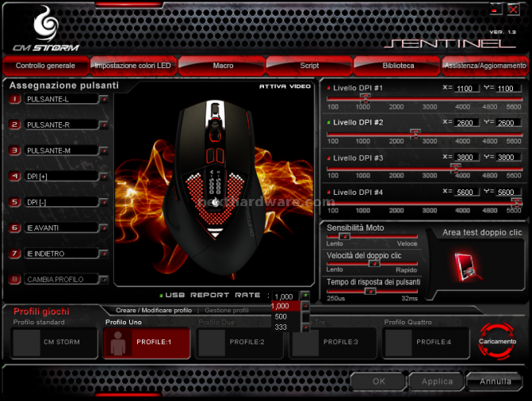Enable Livello DPI #2 indicator

[328, 123]
